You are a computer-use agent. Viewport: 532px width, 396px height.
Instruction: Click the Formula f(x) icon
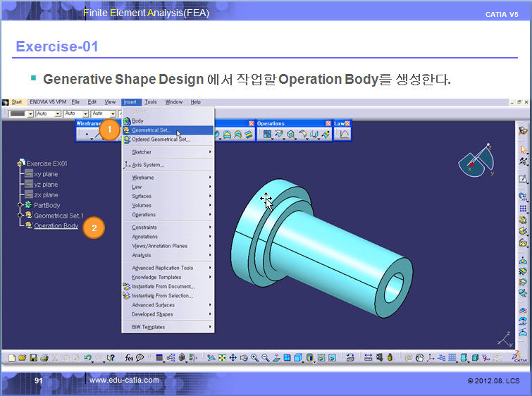pos(129,358)
